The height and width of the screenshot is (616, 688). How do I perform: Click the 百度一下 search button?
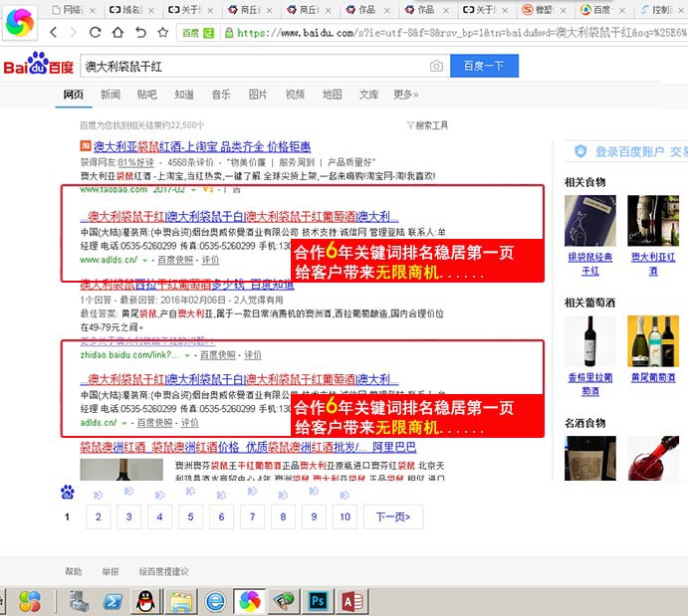[x=485, y=66]
